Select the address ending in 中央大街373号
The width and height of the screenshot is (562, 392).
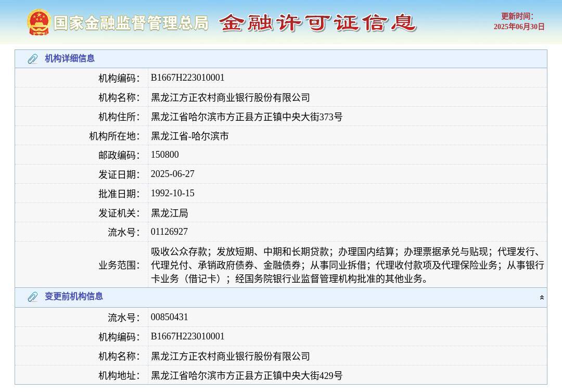coord(247,117)
